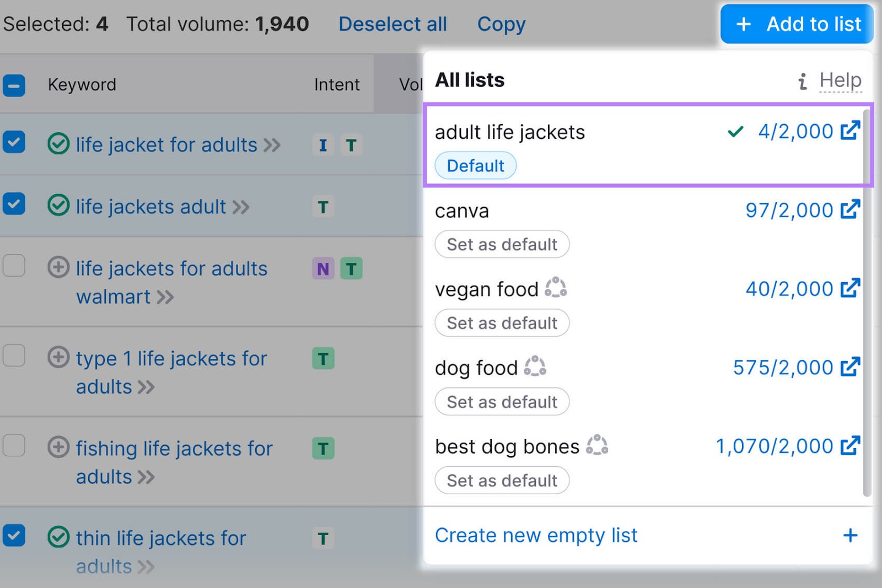Set canva as default list
882x588 pixels.
click(502, 244)
